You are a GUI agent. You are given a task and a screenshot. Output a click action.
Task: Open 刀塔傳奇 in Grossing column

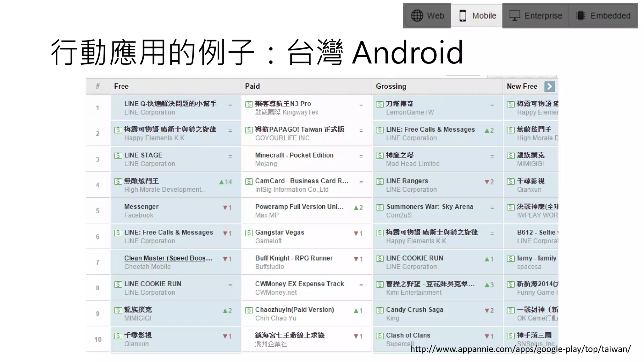coord(400,104)
